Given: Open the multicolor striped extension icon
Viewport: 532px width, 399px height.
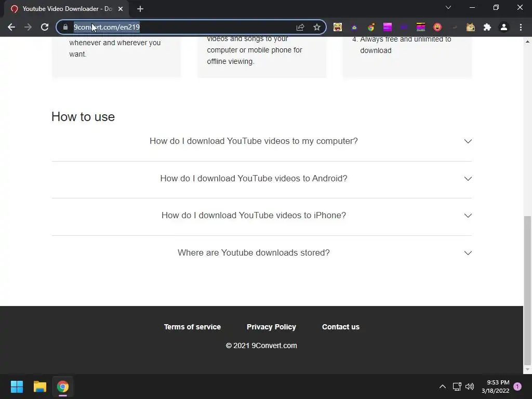Looking at the screenshot, I should tap(421, 27).
